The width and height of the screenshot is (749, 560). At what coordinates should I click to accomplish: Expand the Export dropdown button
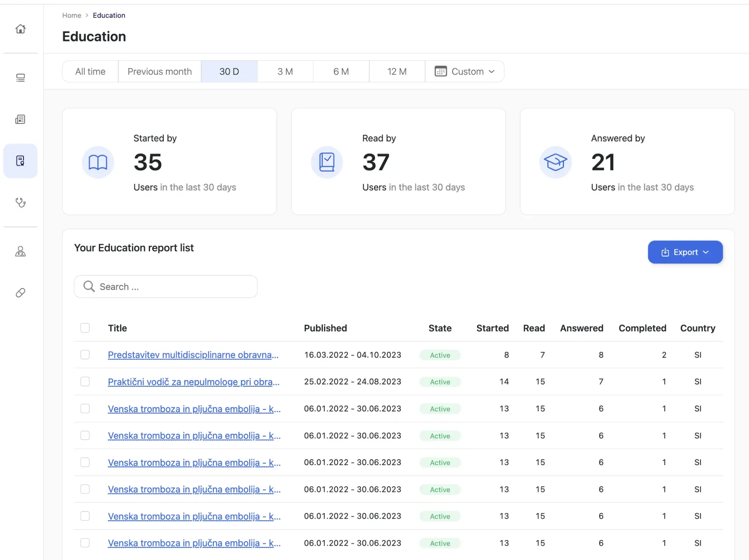tap(685, 252)
